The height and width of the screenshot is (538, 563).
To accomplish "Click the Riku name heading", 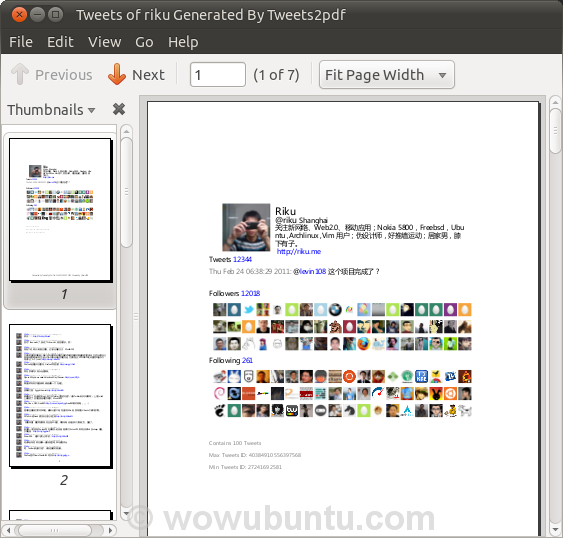I will pyautogui.click(x=285, y=211).
